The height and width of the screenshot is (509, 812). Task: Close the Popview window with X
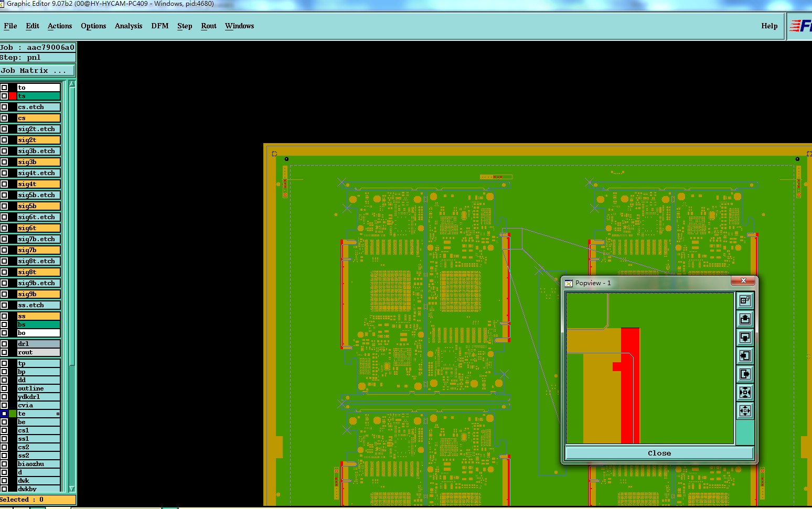(743, 281)
